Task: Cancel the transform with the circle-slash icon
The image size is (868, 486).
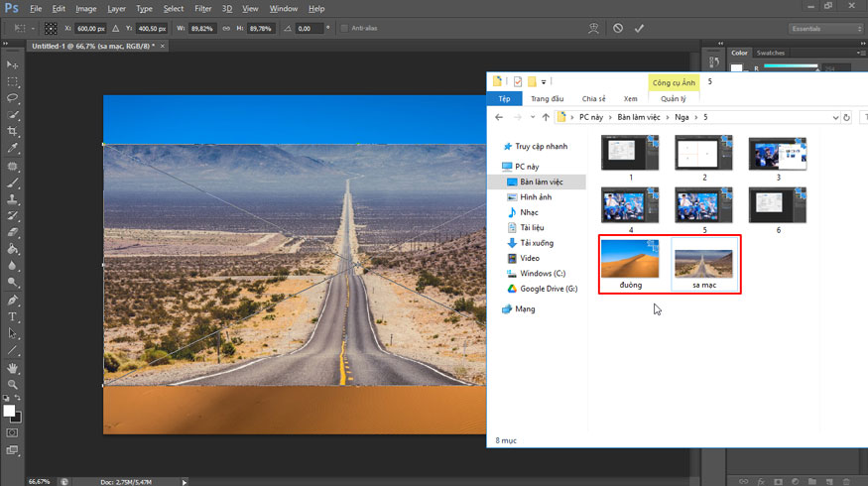Action: [x=617, y=29]
